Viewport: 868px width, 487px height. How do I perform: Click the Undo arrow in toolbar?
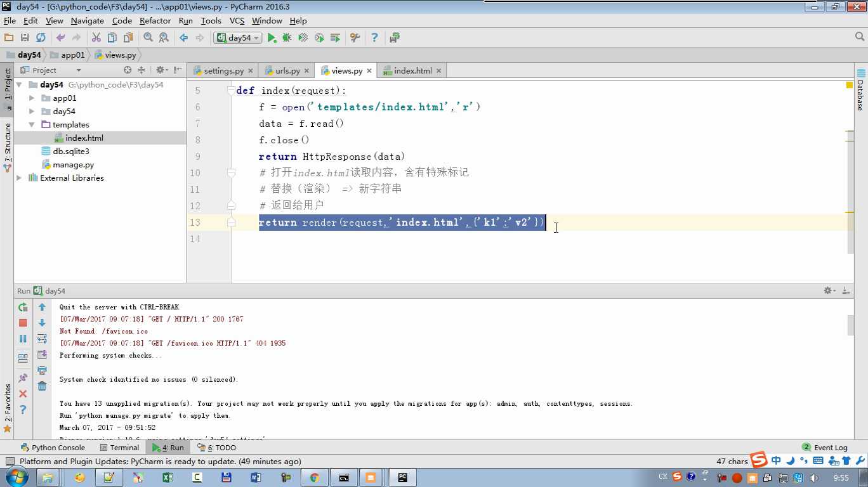click(60, 38)
